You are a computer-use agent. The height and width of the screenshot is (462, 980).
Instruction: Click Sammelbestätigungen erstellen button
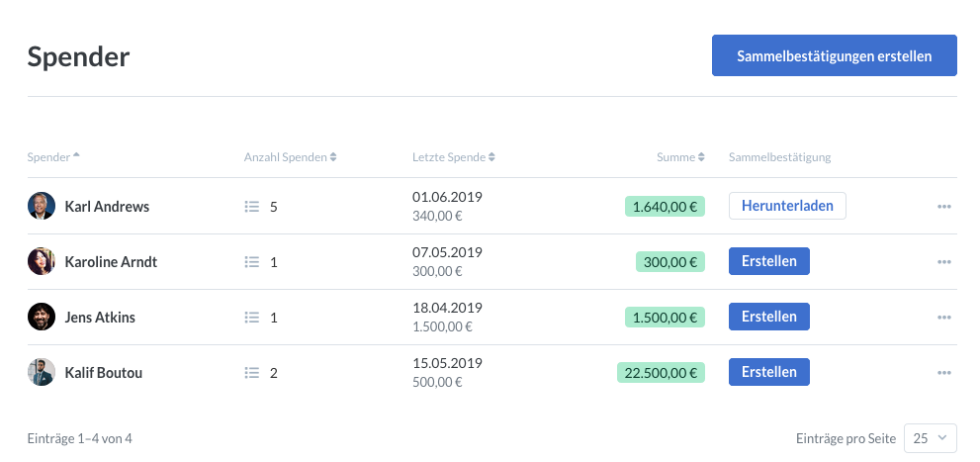(834, 56)
